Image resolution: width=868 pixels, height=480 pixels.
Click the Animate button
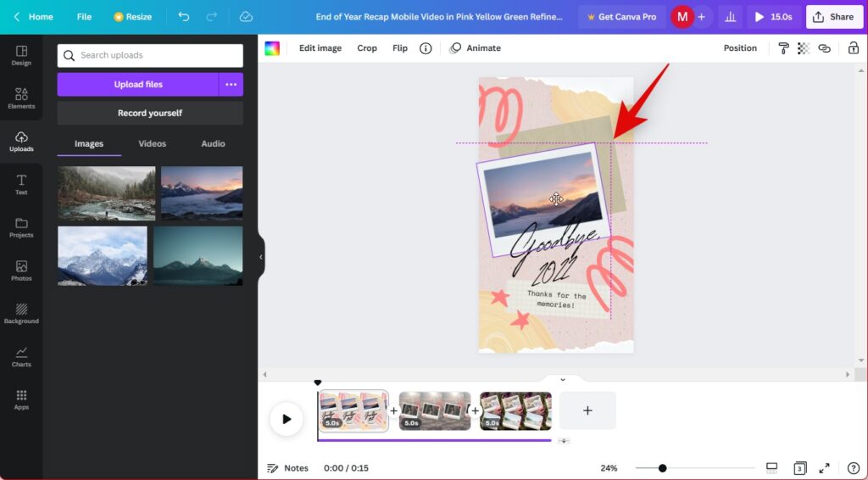pos(475,48)
